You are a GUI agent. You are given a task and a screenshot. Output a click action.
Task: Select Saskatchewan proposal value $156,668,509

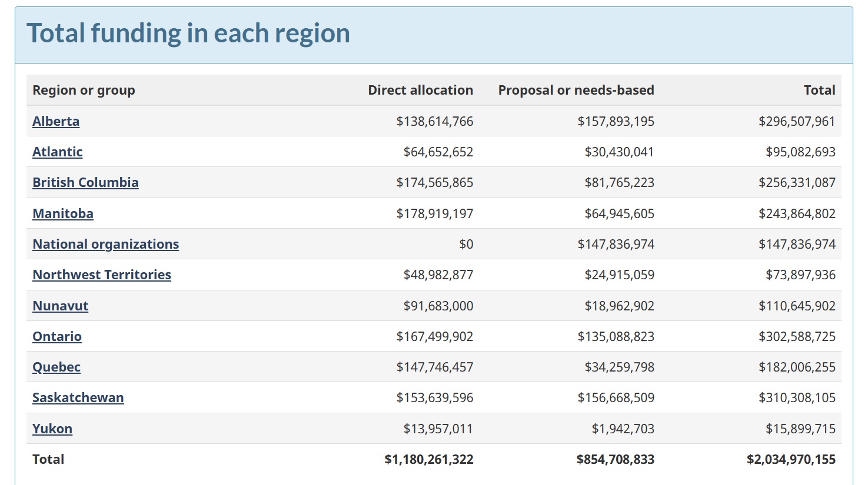pyautogui.click(x=616, y=397)
